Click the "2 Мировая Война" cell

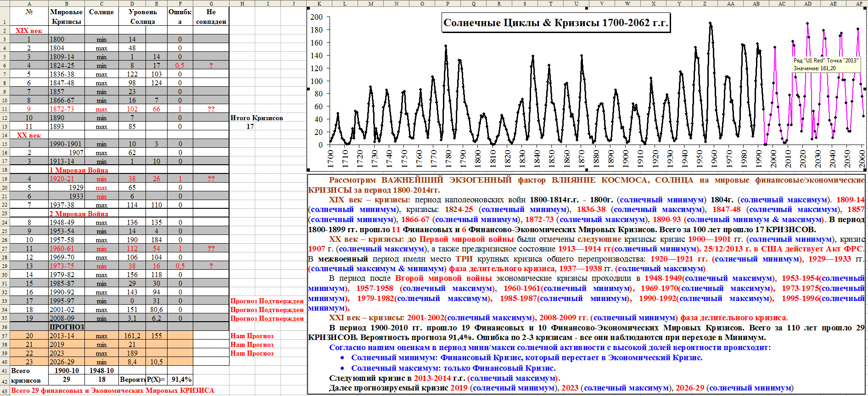[78, 214]
